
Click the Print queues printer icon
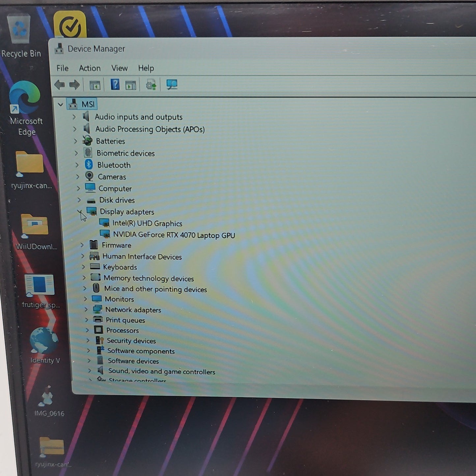click(98, 319)
